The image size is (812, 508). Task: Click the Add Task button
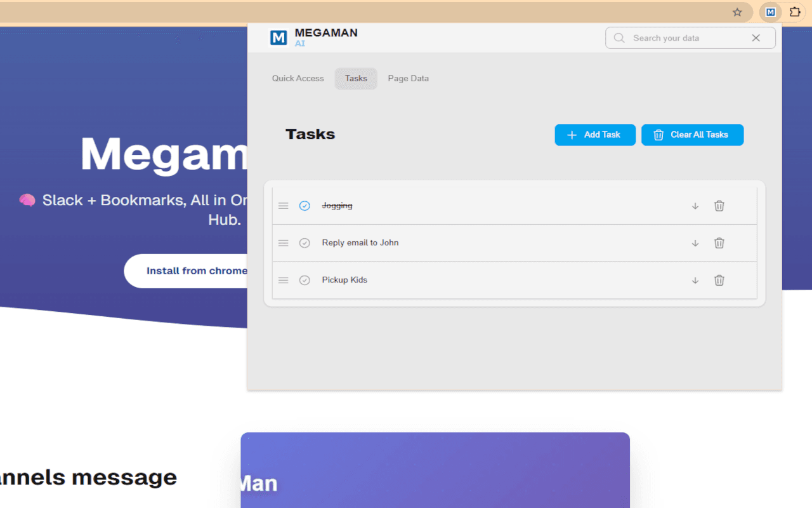(x=595, y=135)
